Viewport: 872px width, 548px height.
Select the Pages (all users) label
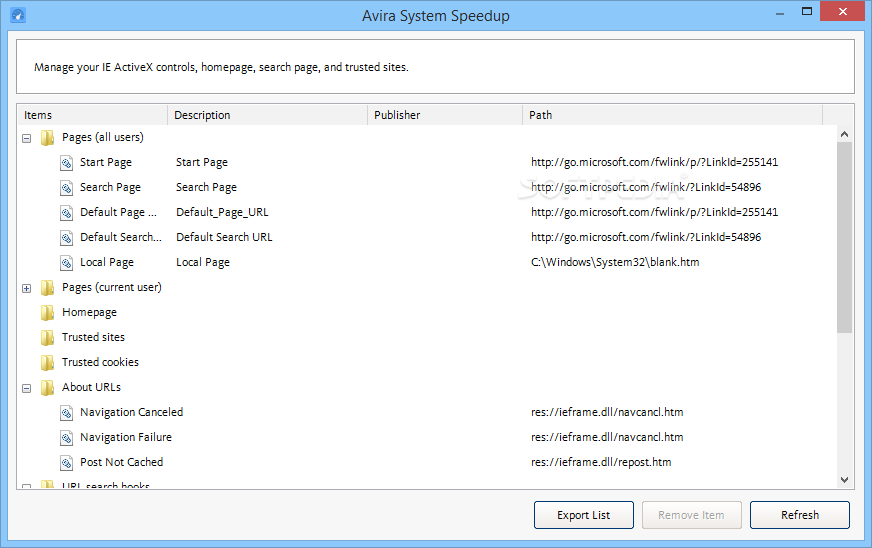pyautogui.click(x=103, y=137)
